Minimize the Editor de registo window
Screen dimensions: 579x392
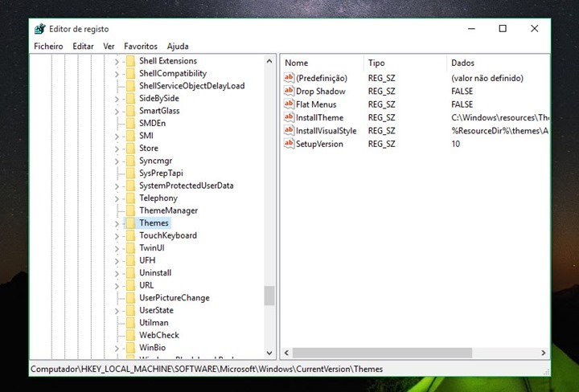pos(471,29)
